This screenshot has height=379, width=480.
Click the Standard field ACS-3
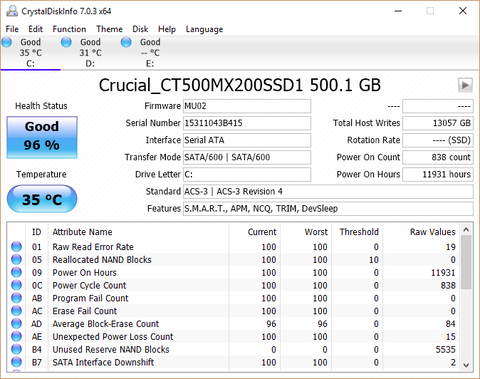pos(328,191)
